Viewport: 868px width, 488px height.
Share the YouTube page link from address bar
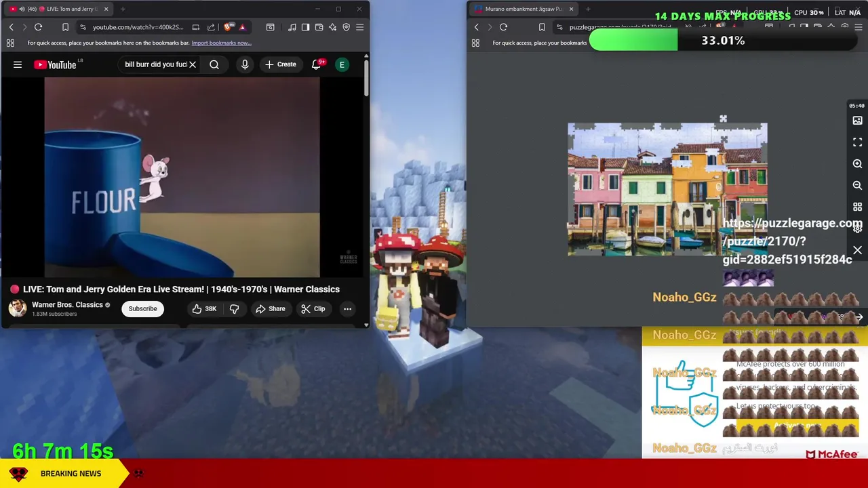211,27
